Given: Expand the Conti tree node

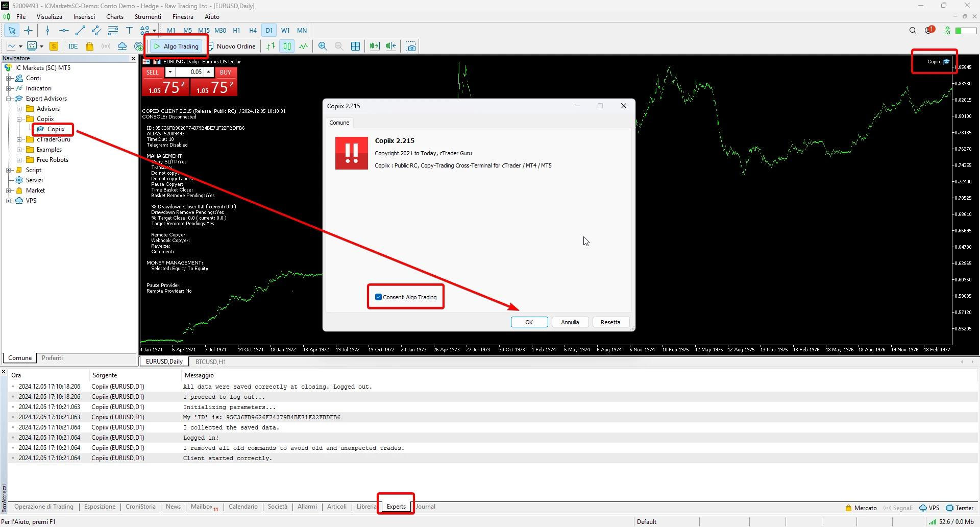Looking at the screenshot, I should coord(9,78).
